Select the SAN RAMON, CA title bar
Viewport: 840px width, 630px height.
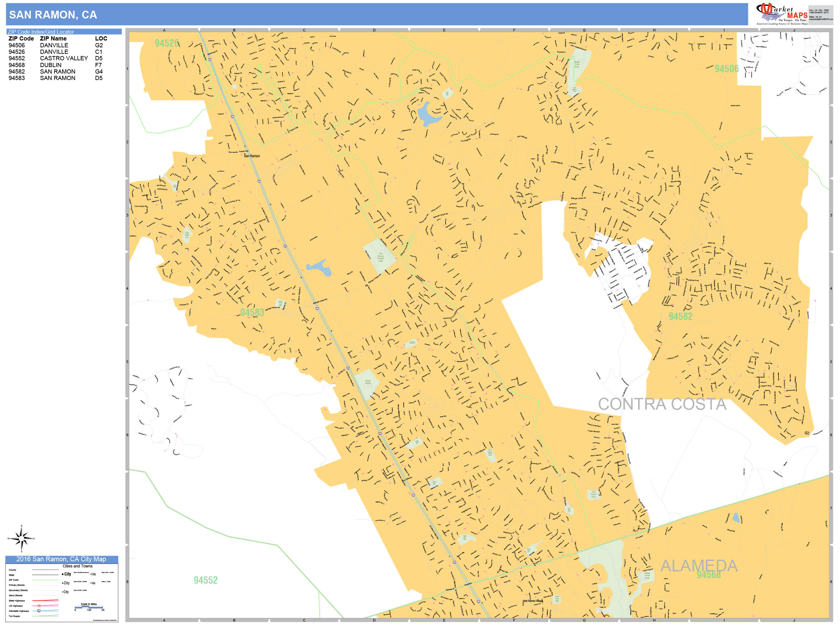tap(53, 15)
